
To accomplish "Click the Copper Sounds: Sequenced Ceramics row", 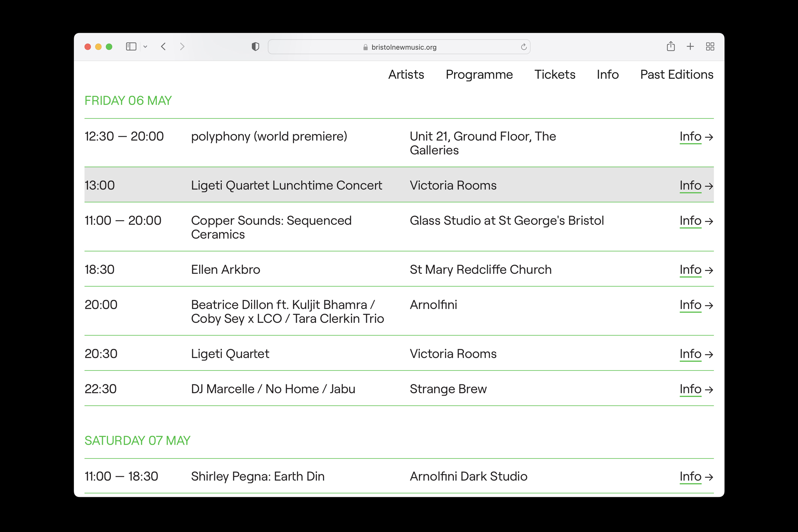I will click(271, 227).
